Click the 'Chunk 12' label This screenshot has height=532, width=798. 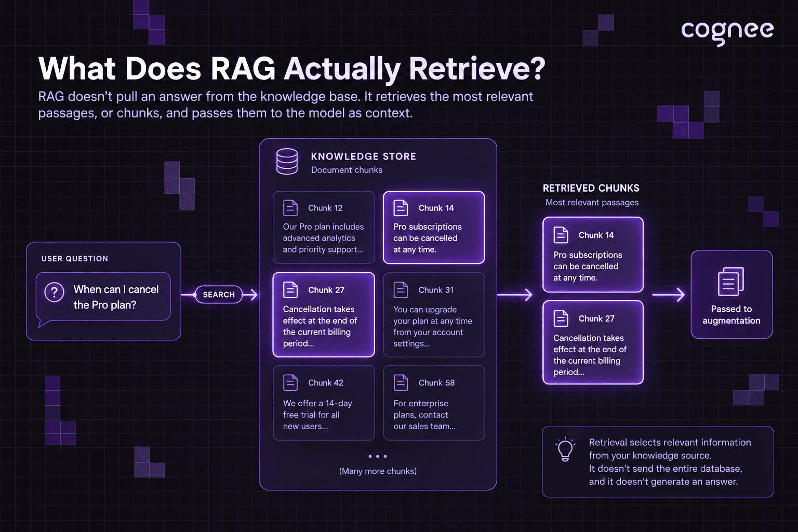click(325, 208)
